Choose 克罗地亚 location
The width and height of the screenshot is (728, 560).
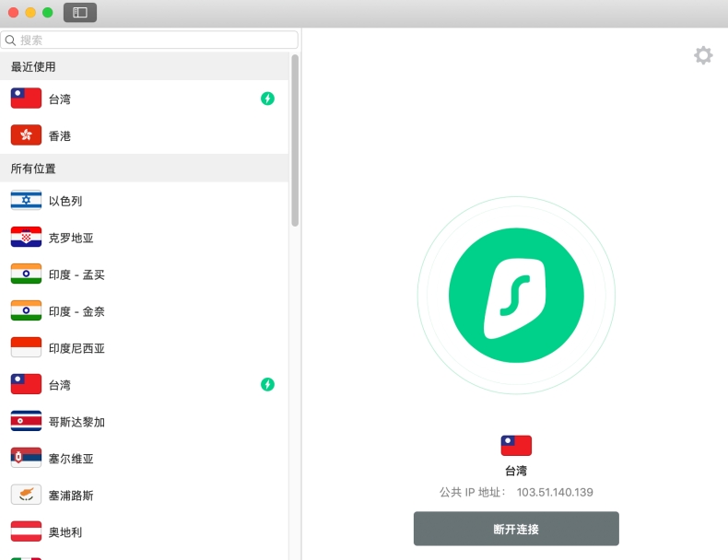coord(144,238)
